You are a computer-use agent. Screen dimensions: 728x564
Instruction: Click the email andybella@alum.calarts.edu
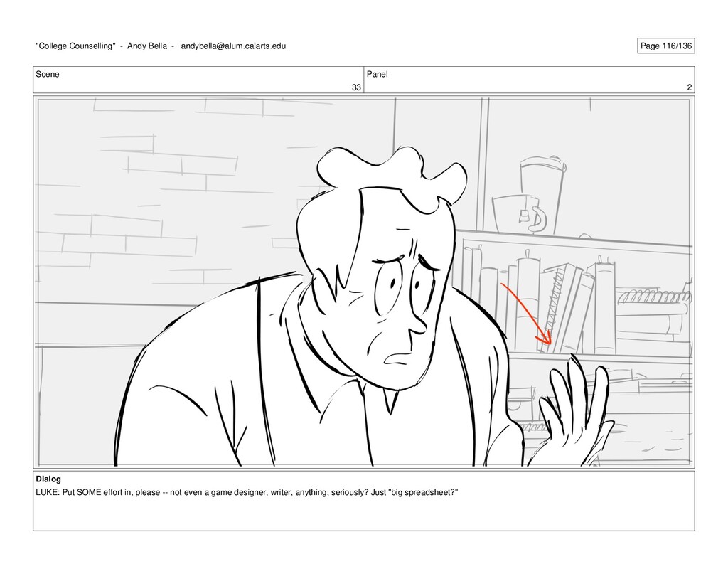[x=233, y=46]
